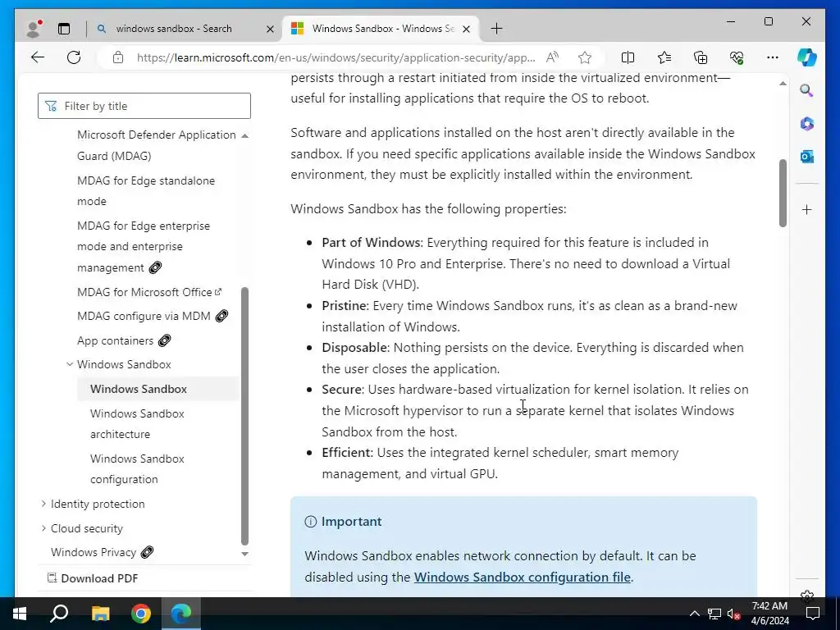Open Windows Sandbox architecture page
Viewport: 840px width, 630px height.
[137, 424]
